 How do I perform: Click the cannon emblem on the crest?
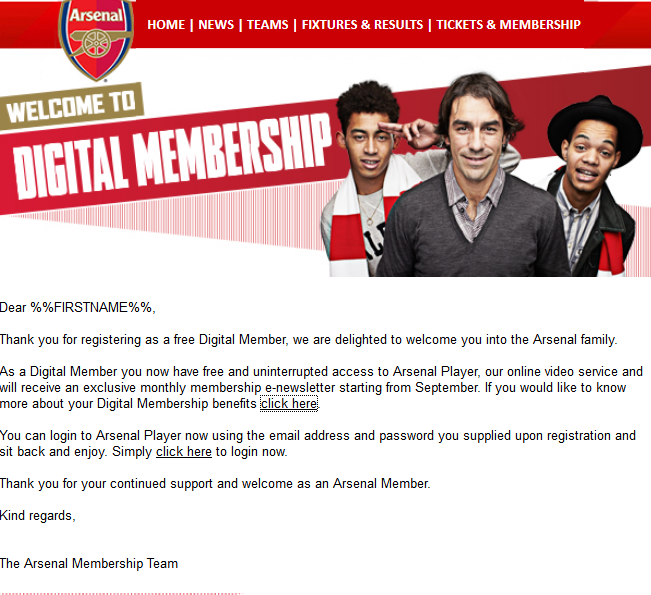96,43
